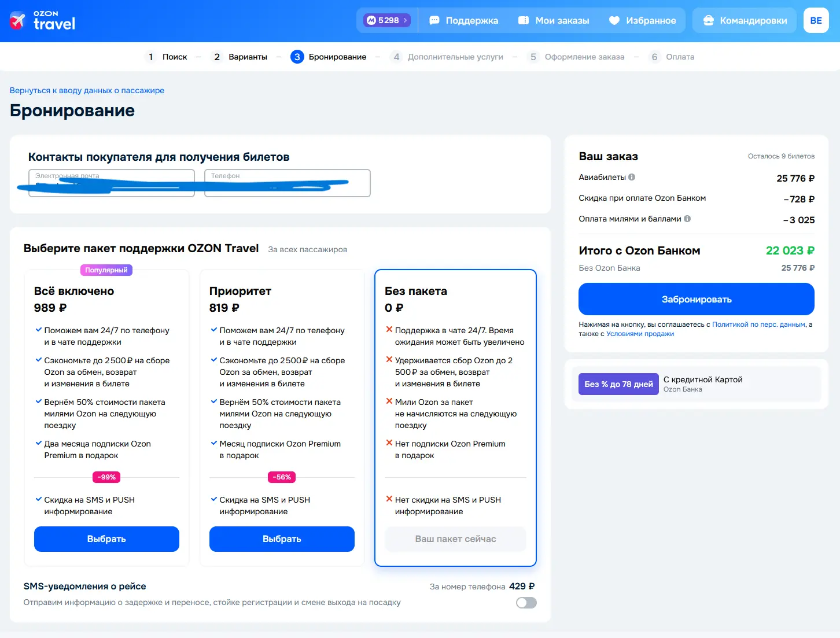
Task: Select step 6 Оплата
Action: [x=671, y=57]
